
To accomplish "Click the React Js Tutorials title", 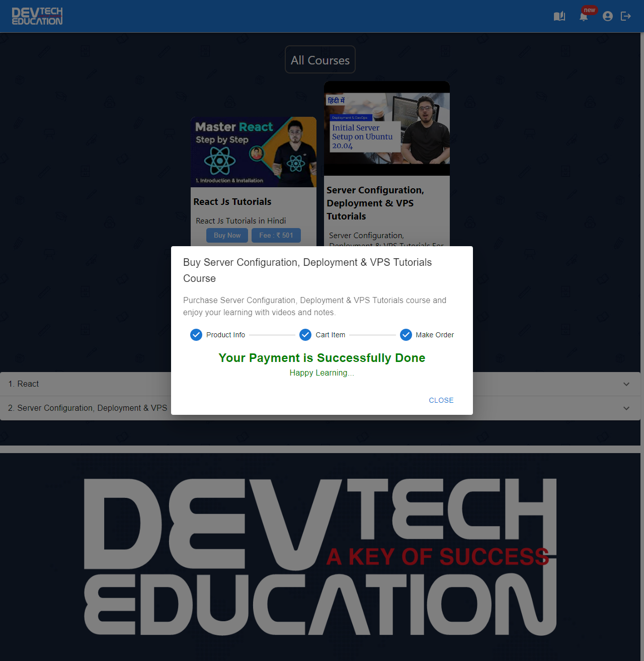I will (232, 201).
